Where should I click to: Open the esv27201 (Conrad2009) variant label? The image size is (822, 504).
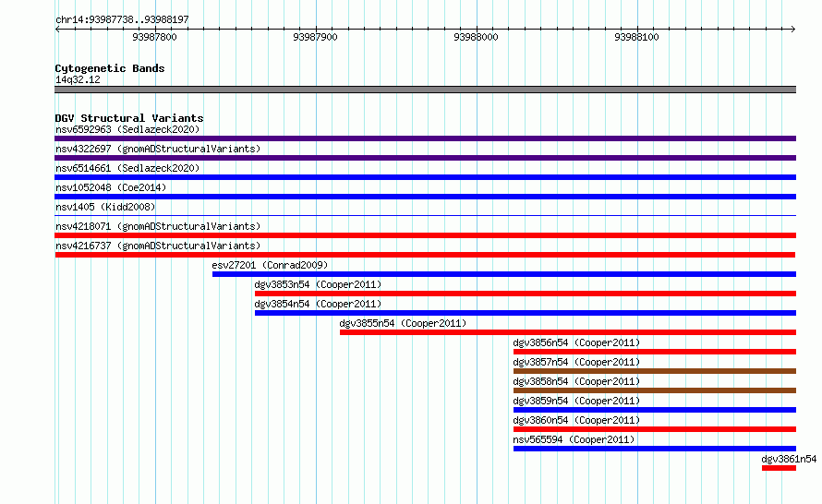[x=270, y=265]
